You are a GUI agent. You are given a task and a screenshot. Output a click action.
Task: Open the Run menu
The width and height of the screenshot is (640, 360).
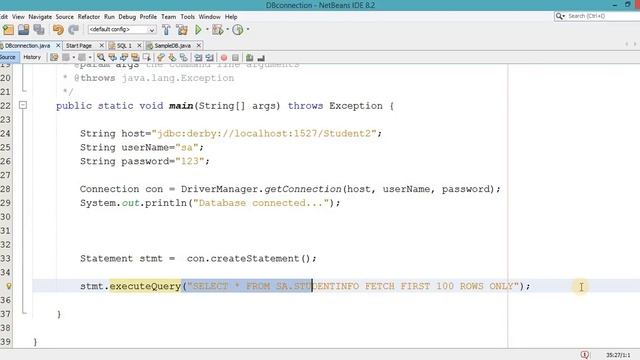click(x=109, y=17)
